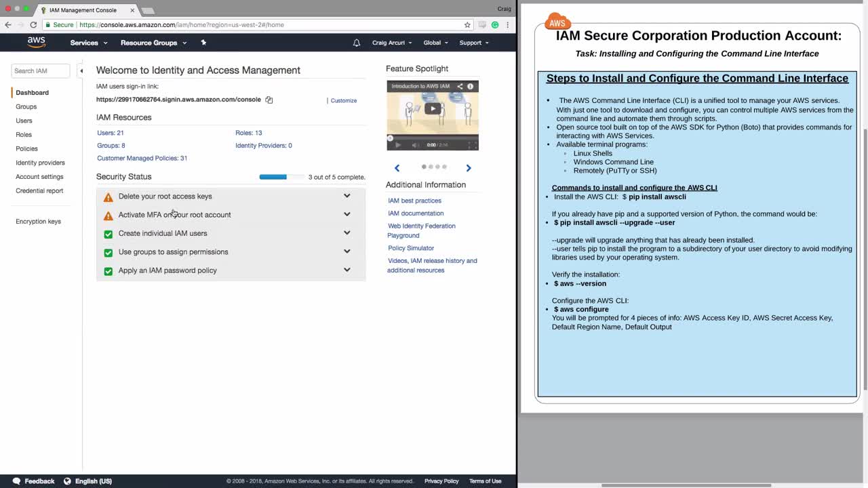Expand Create individual IAM users
The width and height of the screenshot is (868, 488).
pos(347,232)
